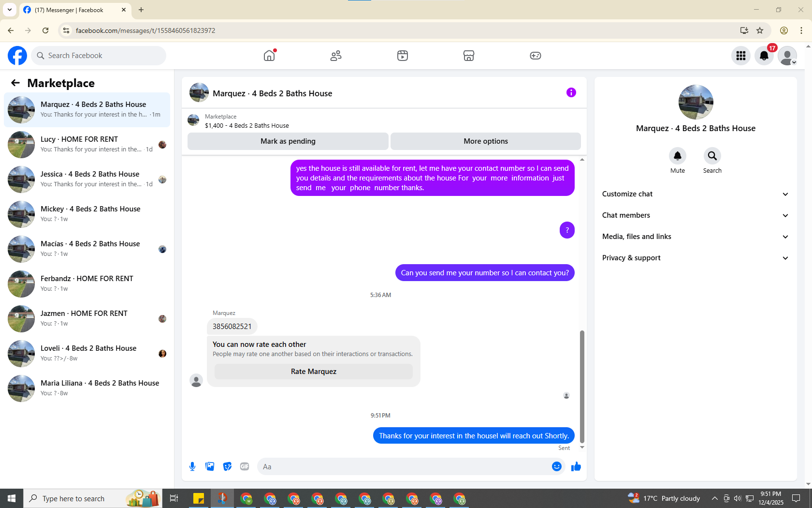Go back from Marketplace chats arrow
The width and height of the screenshot is (812, 508).
[15, 83]
